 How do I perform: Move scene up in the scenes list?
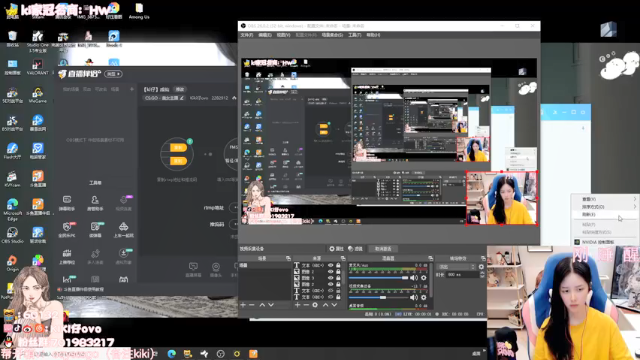tap(262, 305)
